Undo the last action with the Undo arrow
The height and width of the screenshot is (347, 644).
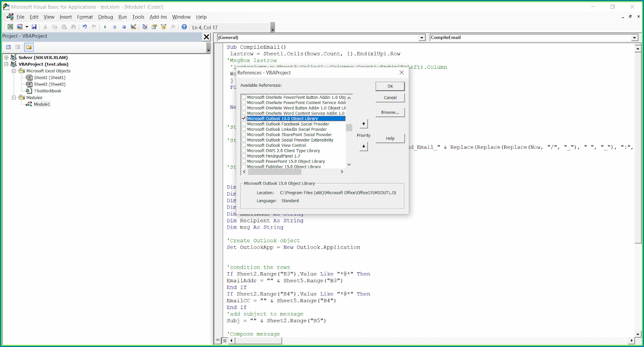84,27
